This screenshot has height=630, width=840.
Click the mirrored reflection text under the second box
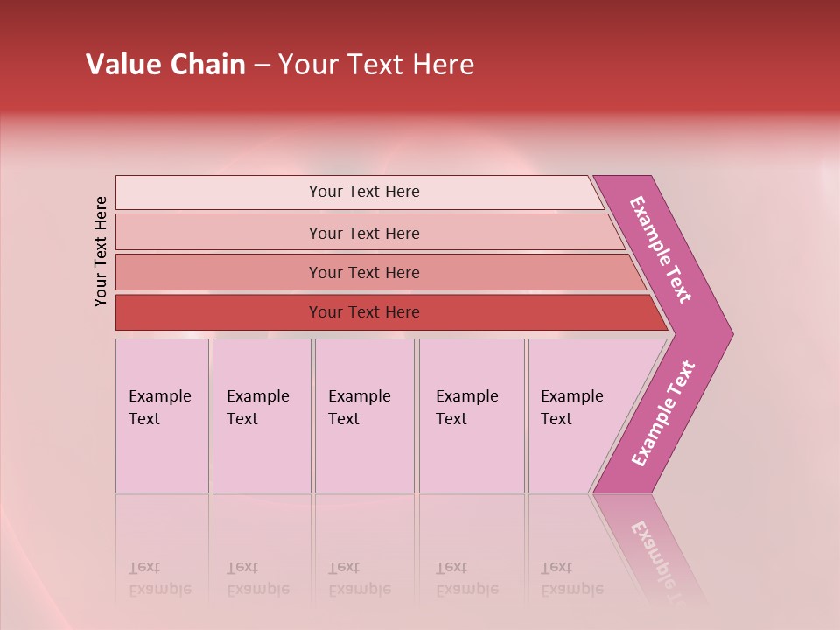coord(257,579)
